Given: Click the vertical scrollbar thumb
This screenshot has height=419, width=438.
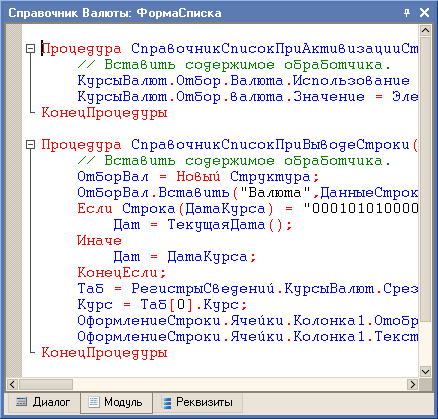Looking at the screenshot, I should (425, 179).
